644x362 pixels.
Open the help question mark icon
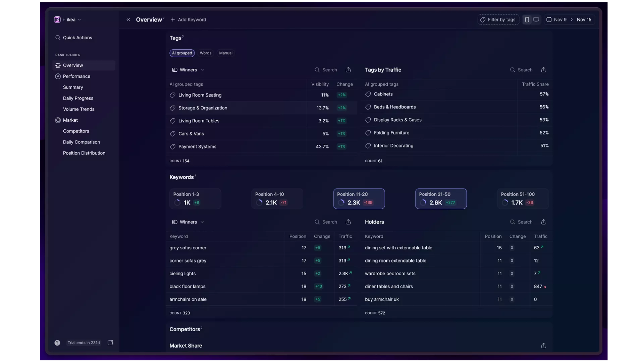(x=57, y=343)
